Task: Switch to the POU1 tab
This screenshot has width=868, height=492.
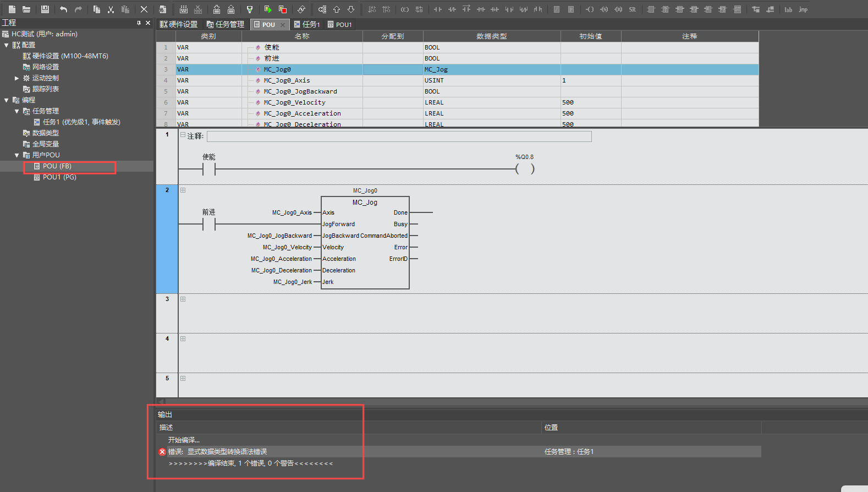Action: coord(339,25)
